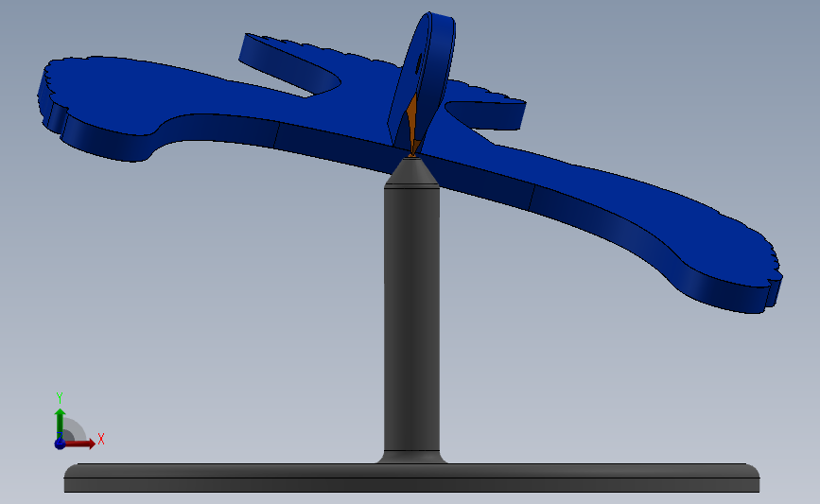Select the conical tip of the stand

tap(411, 171)
